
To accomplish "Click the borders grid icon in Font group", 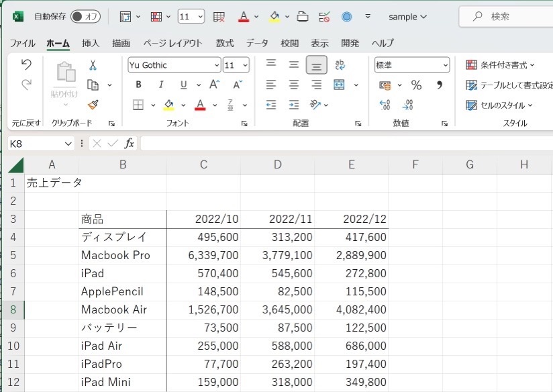I will (138, 105).
